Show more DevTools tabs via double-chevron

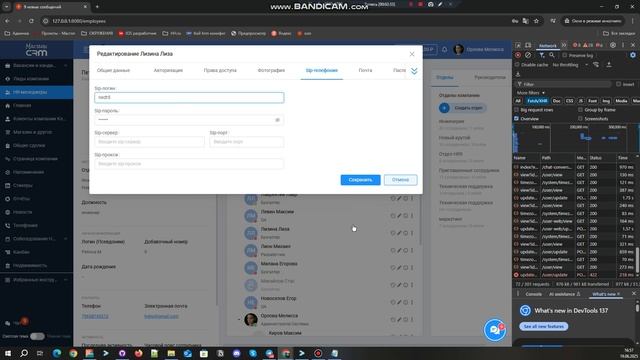pyautogui.click(x=564, y=45)
